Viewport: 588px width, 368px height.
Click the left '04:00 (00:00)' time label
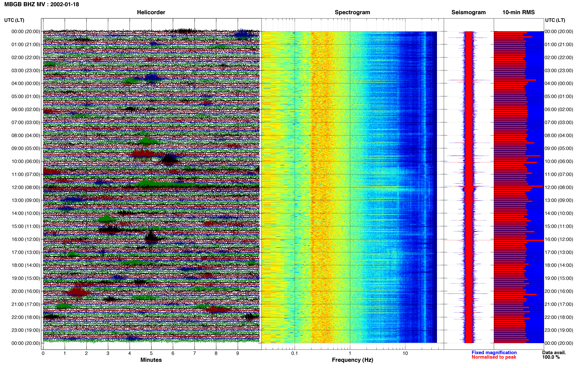pyautogui.click(x=26, y=83)
